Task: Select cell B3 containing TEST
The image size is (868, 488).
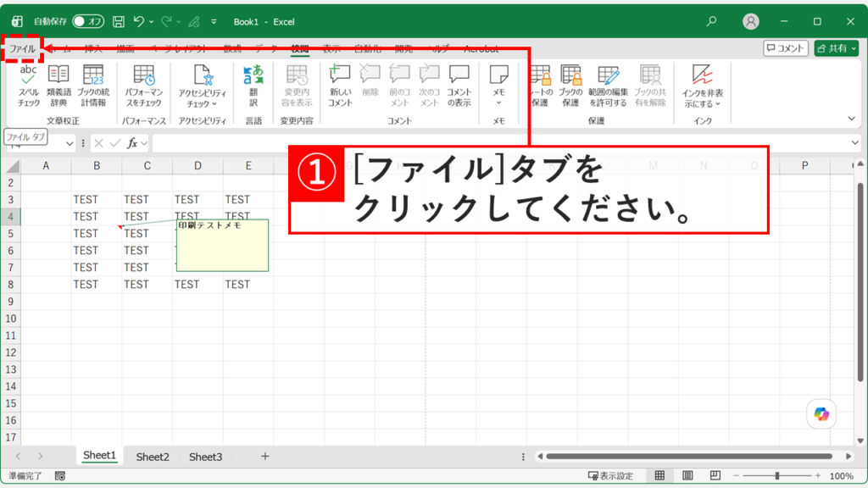Action: (97, 199)
